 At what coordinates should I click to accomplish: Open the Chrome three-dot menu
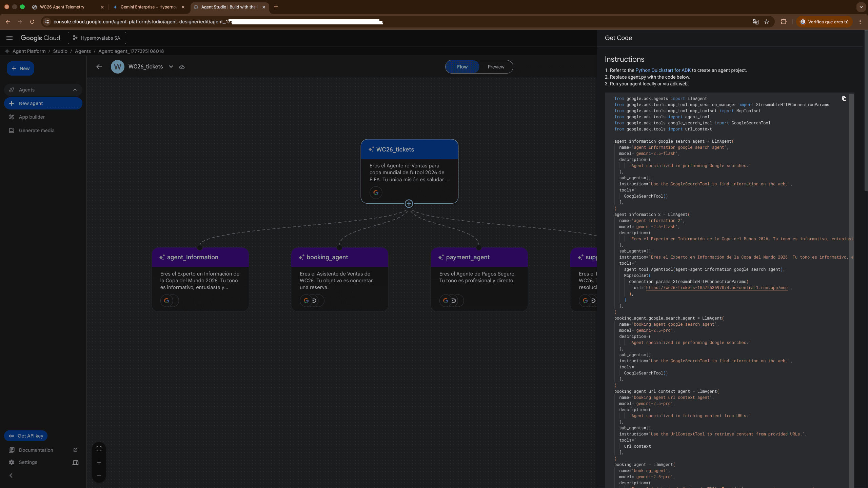pos(860,22)
